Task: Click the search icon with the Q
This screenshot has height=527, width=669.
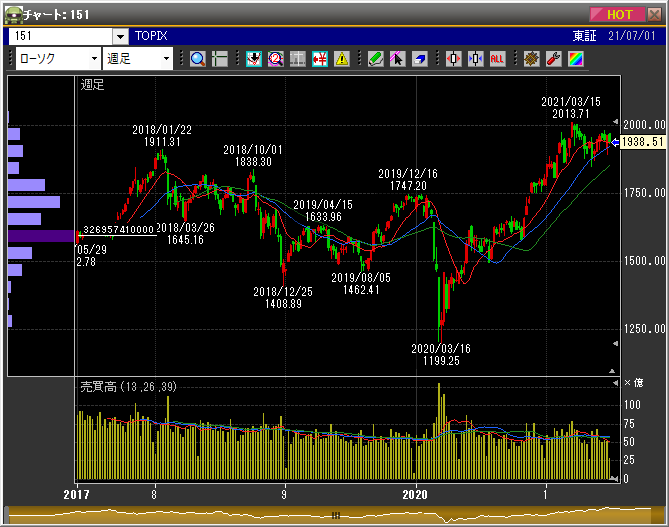Action: click(276, 59)
